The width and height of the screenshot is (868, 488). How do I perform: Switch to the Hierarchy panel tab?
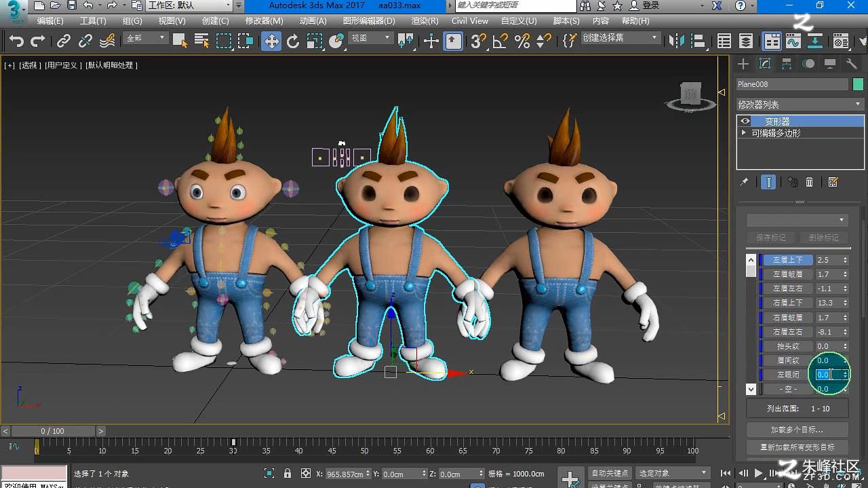787,64
